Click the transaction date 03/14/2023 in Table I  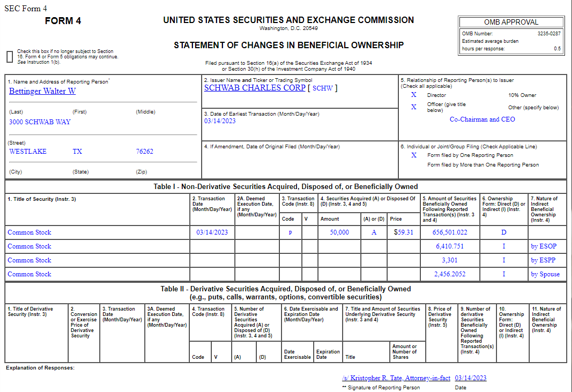click(x=212, y=232)
